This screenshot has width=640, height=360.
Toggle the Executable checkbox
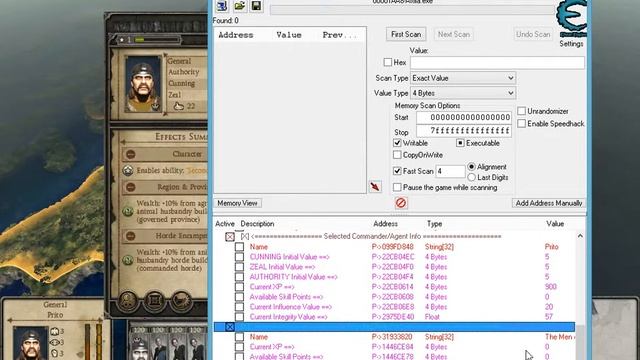click(x=460, y=143)
